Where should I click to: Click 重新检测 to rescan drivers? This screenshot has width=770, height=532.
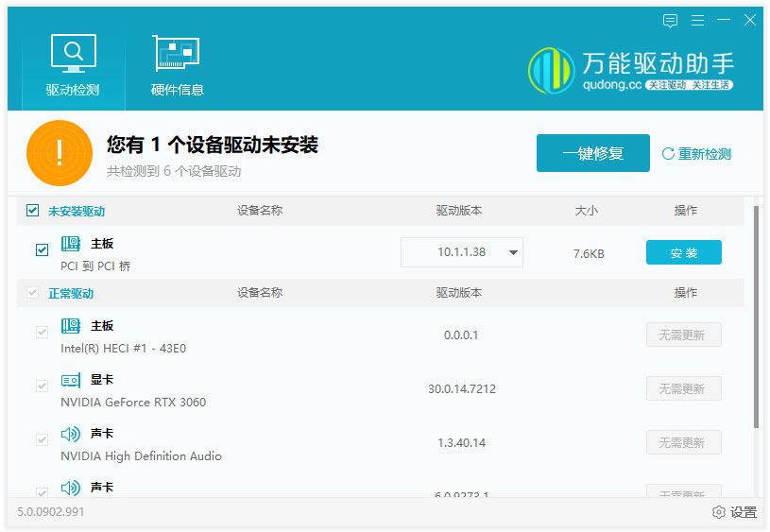point(696,154)
